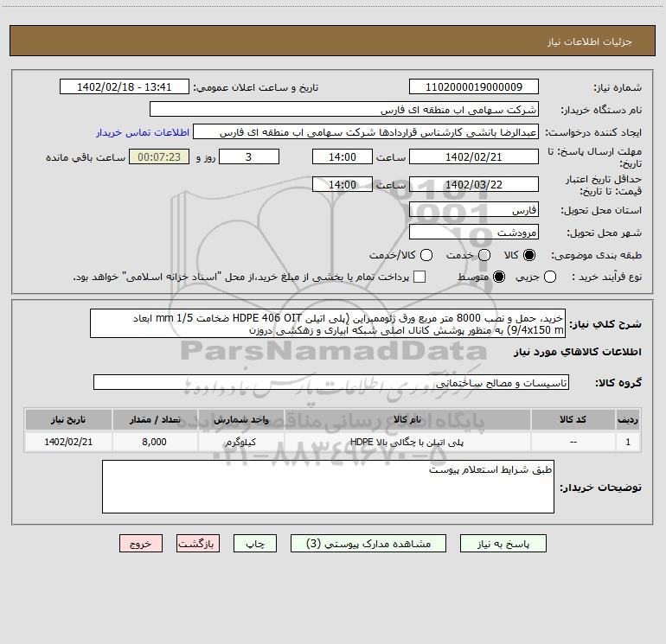
Task: Click the کد کالا column header
Action: [573, 419]
